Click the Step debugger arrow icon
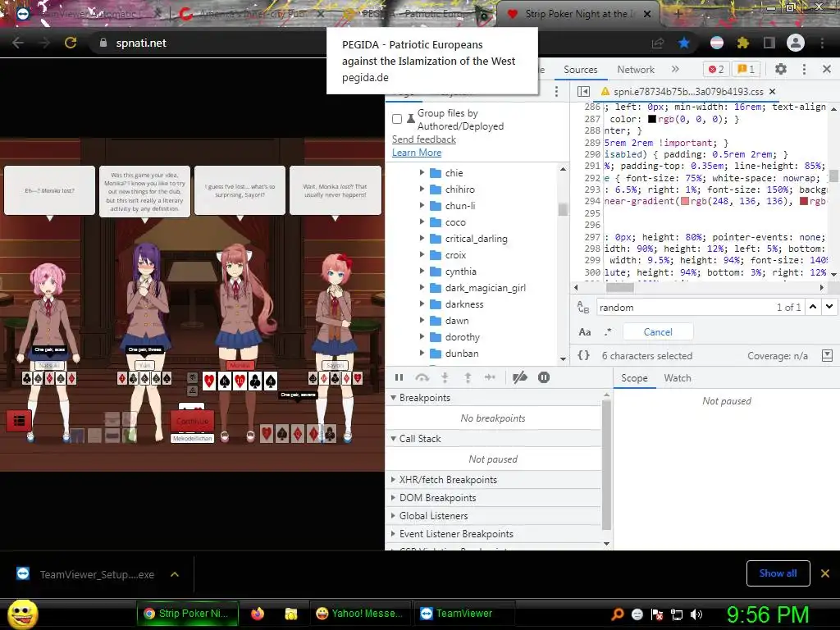The image size is (840, 630). (491, 377)
